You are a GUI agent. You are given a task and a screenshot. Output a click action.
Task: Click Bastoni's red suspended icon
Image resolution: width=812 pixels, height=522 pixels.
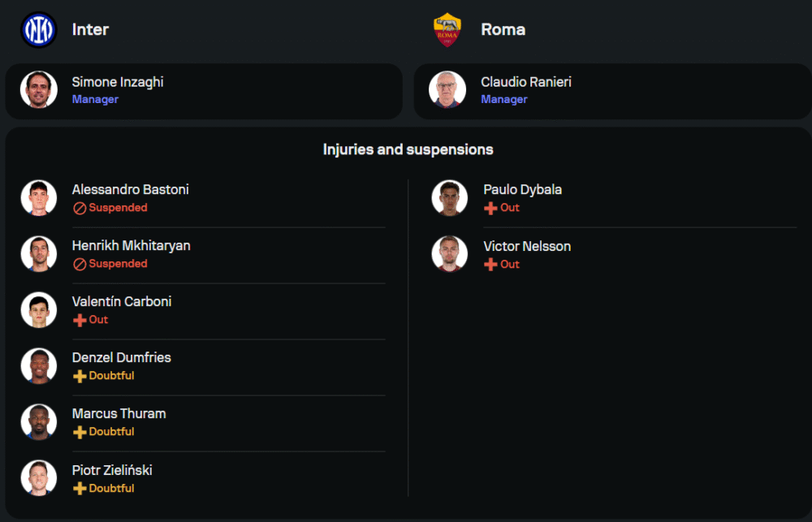coord(80,208)
